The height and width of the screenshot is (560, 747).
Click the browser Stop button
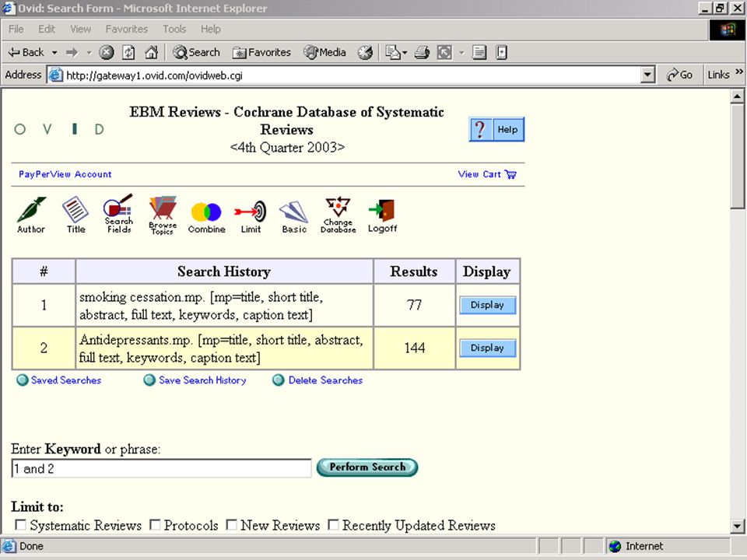pos(107,52)
